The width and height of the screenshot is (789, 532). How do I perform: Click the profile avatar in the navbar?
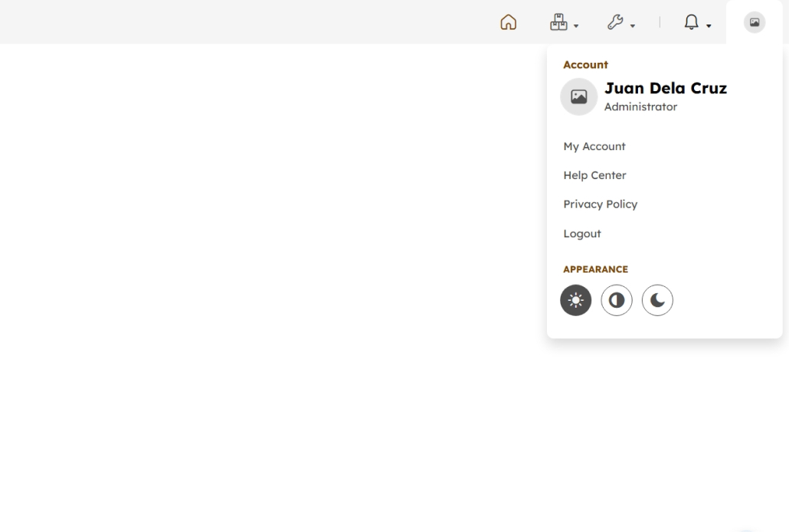[755, 22]
